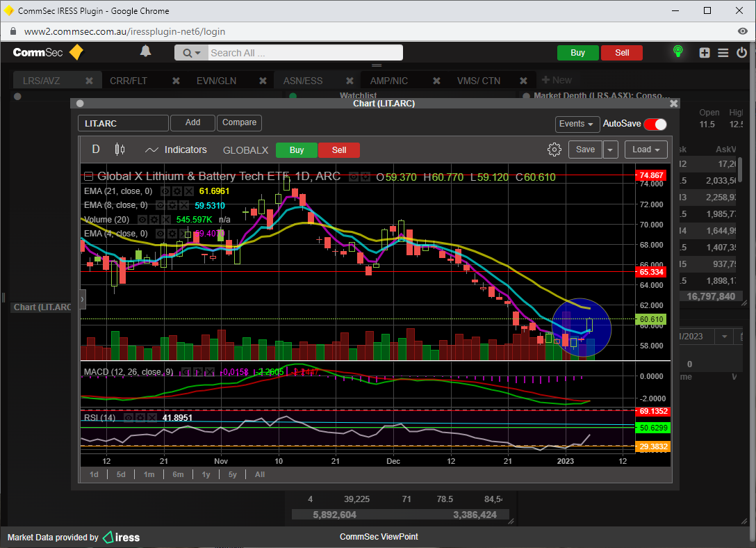756x548 pixels.
Task: Open chart settings gear icon
Action: pyautogui.click(x=554, y=150)
